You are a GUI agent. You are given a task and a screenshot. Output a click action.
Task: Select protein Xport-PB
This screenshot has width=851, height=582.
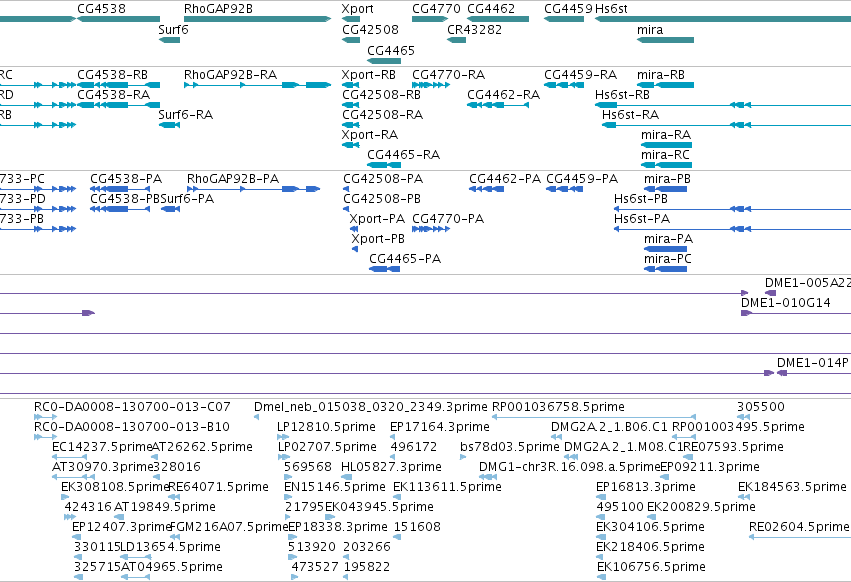(x=378, y=239)
